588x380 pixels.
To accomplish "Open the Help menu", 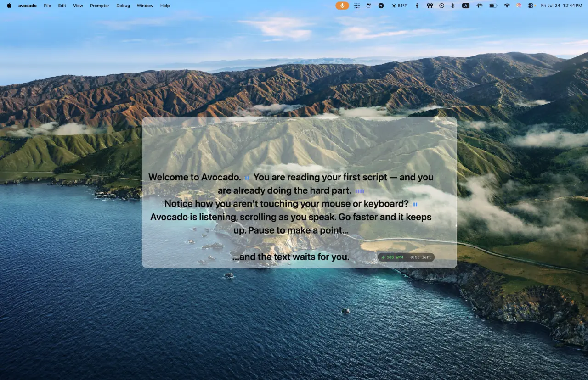I will (165, 6).
